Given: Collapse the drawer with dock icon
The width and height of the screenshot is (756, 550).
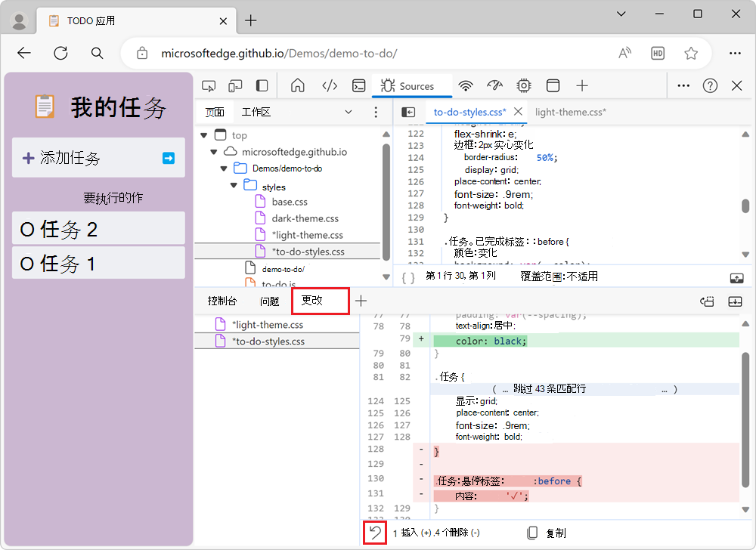Looking at the screenshot, I should coord(736,301).
